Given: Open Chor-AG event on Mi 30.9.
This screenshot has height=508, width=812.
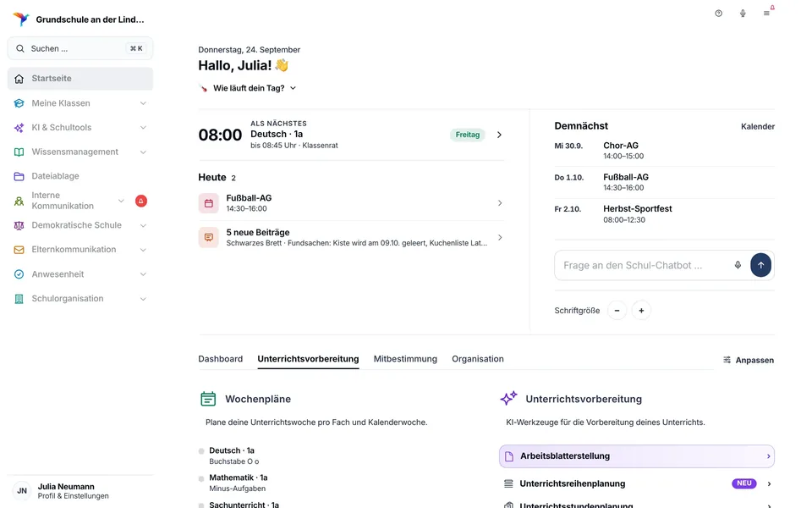Looking at the screenshot, I should (665, 151).
